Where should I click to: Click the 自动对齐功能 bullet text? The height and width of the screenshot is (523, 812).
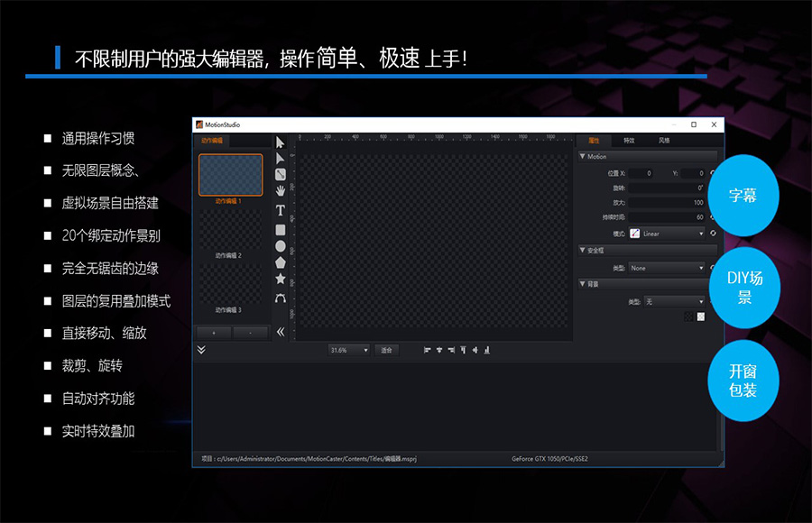[97, 399]
